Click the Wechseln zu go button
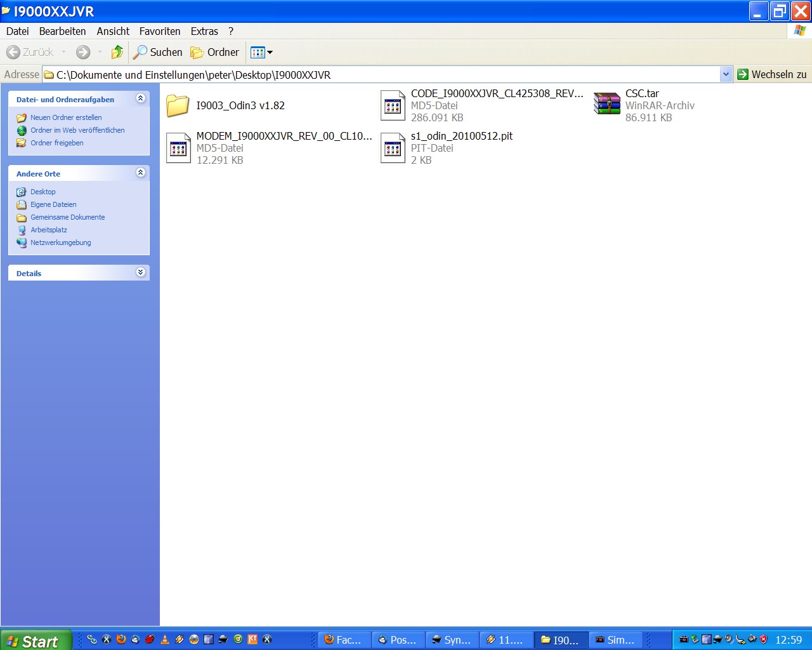The width and height of the screenshot is (812, 650). [772, 74]
